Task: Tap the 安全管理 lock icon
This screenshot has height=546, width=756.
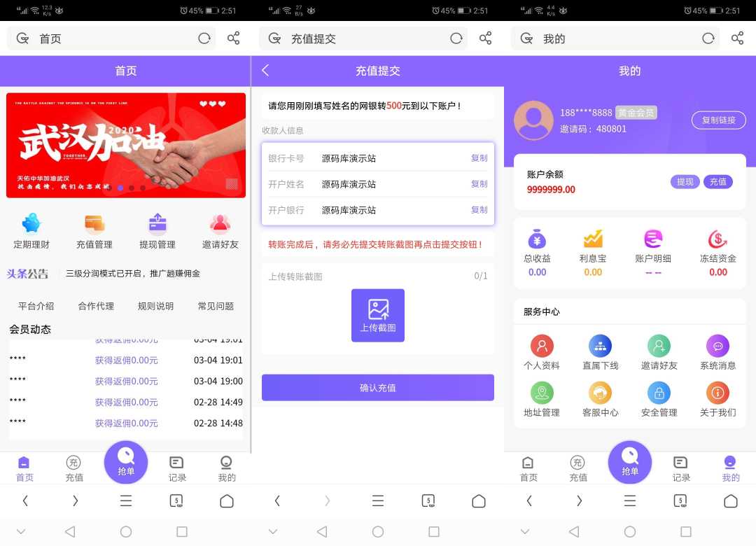Action: coord(659,393)
